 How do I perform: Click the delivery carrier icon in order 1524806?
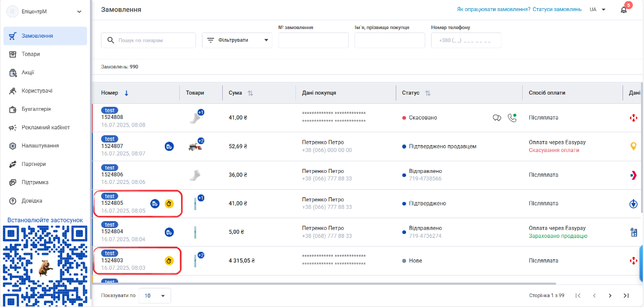point(634,175)
